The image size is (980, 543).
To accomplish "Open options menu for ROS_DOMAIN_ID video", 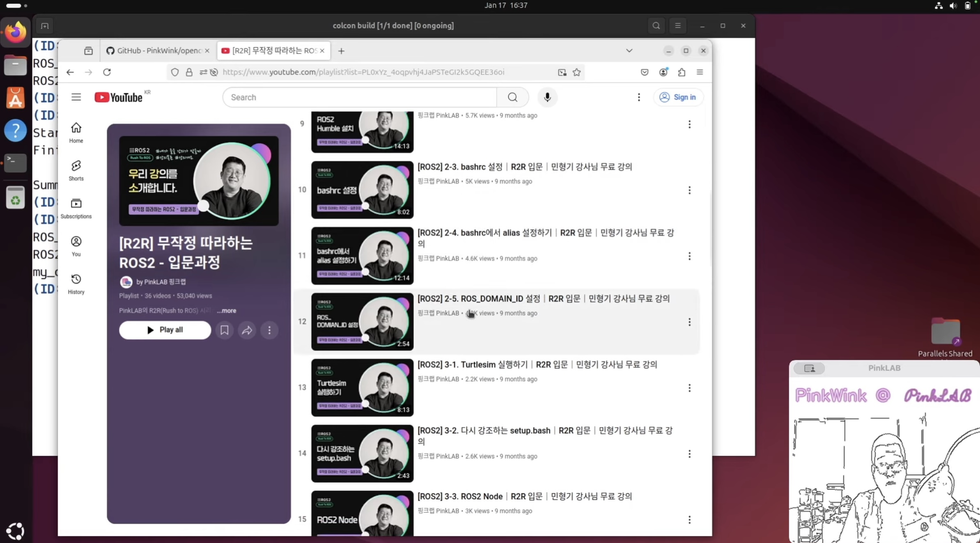I will [689, 322].
